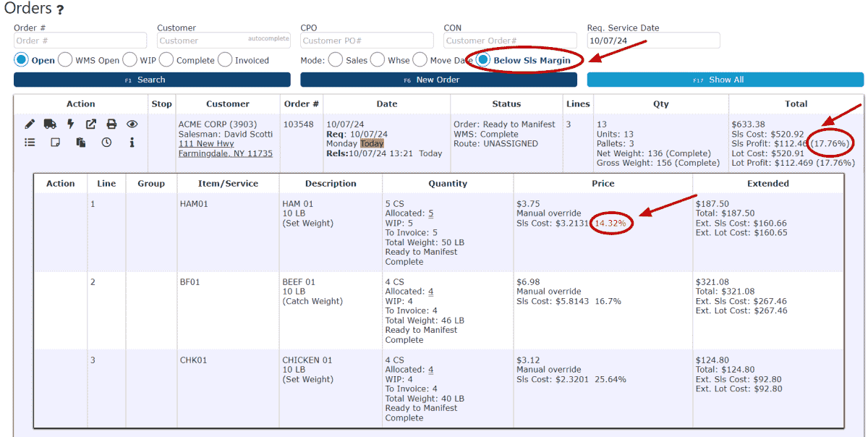This screenshot has width=868, height=437.
Task: Click the Status column header
Action: [x=506, y=103]
